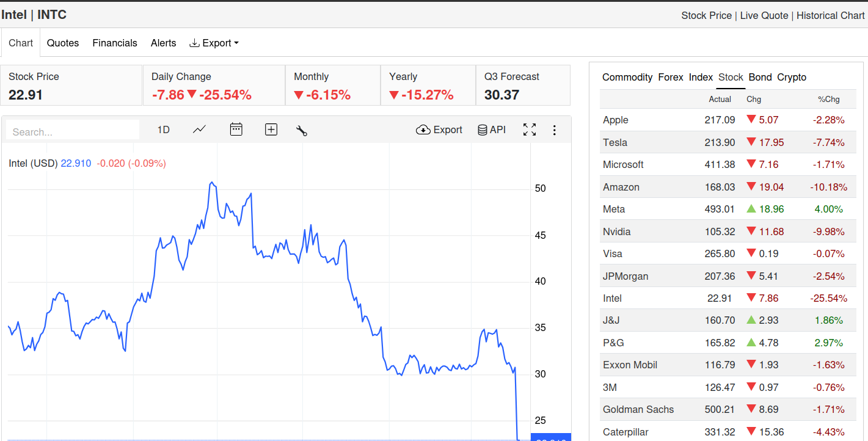Click the Live Quote header link
The image size is (868, 441).
click(764, 15)
